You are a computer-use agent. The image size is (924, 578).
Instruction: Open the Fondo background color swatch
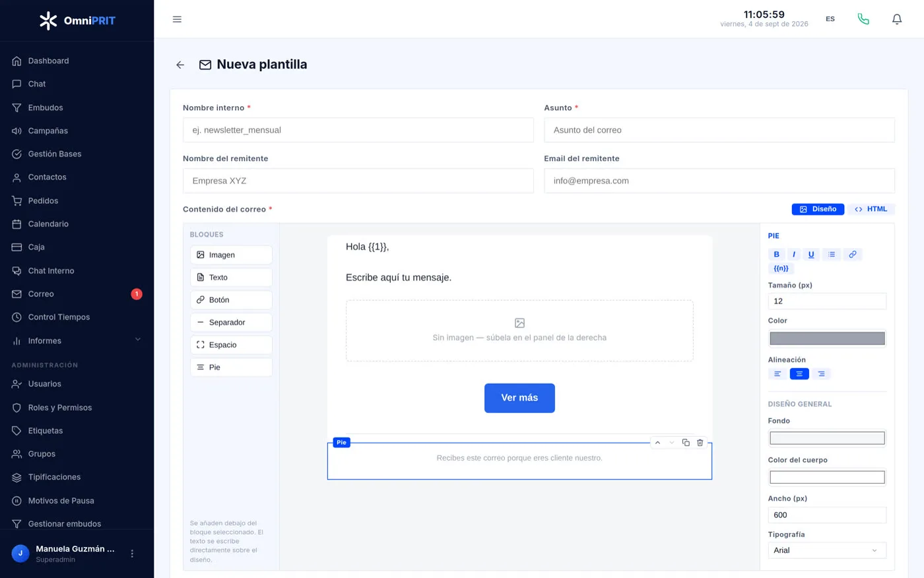click(x=827, y=438)
